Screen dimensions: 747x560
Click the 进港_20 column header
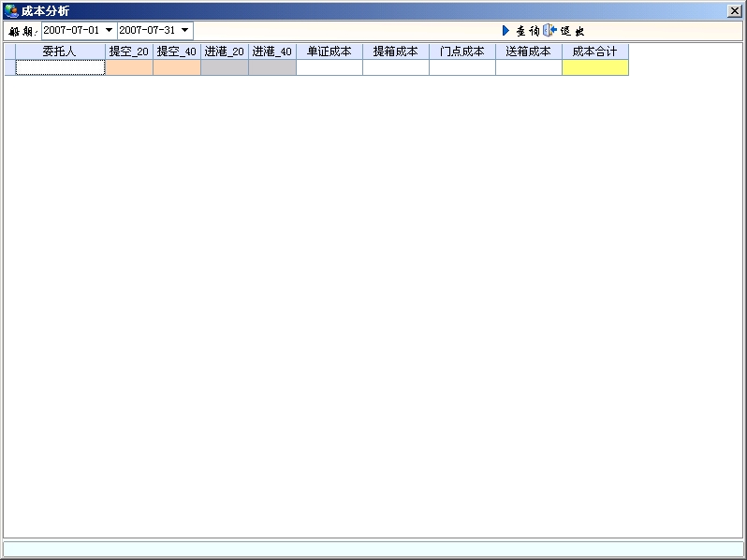(225, 52)
